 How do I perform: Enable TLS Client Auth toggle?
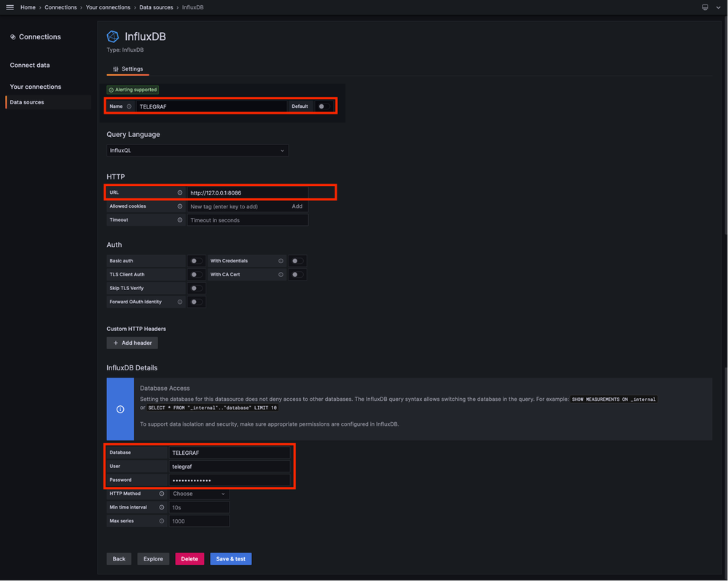[x=197, y=275]
